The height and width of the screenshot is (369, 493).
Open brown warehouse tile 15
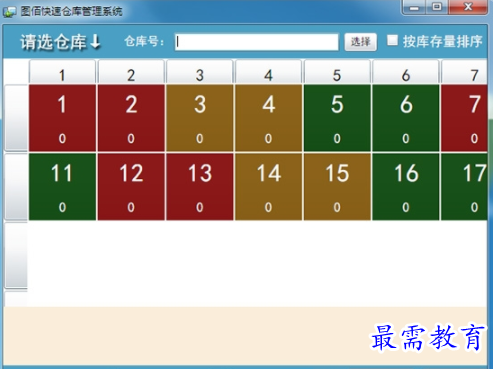pyautogui.click(x=337, y=187)
